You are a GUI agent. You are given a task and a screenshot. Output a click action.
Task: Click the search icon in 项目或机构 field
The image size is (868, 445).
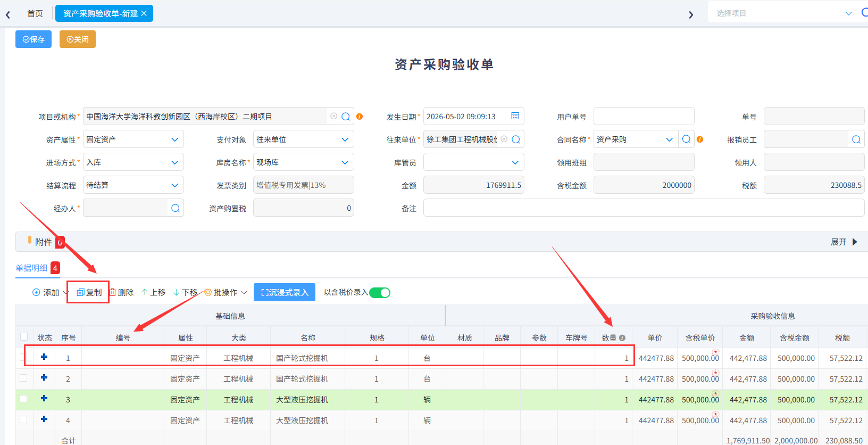346,117
